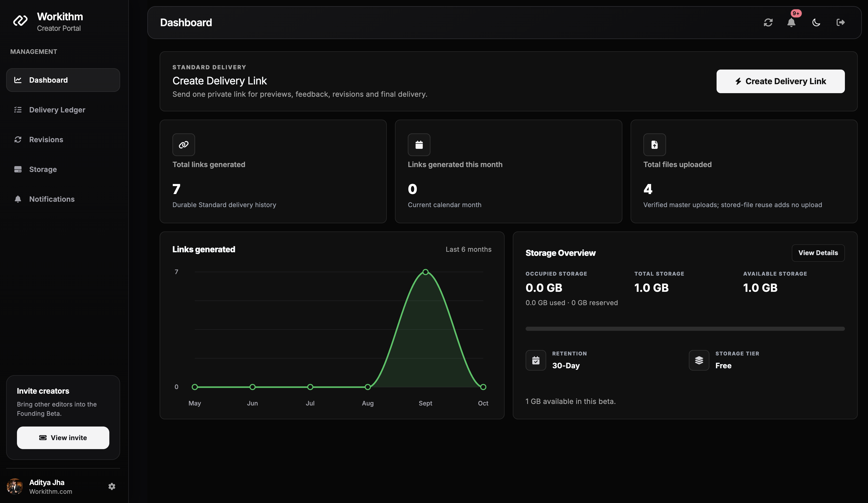Select the Jul data point on the chart
Viewport: 868px width, 503px height.
[x=310, y=387]
